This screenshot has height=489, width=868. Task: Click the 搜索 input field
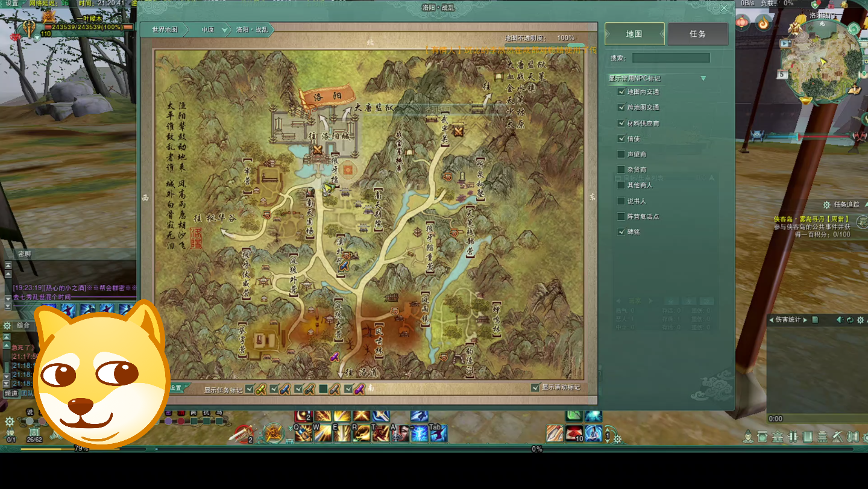(x=671, y=58)
